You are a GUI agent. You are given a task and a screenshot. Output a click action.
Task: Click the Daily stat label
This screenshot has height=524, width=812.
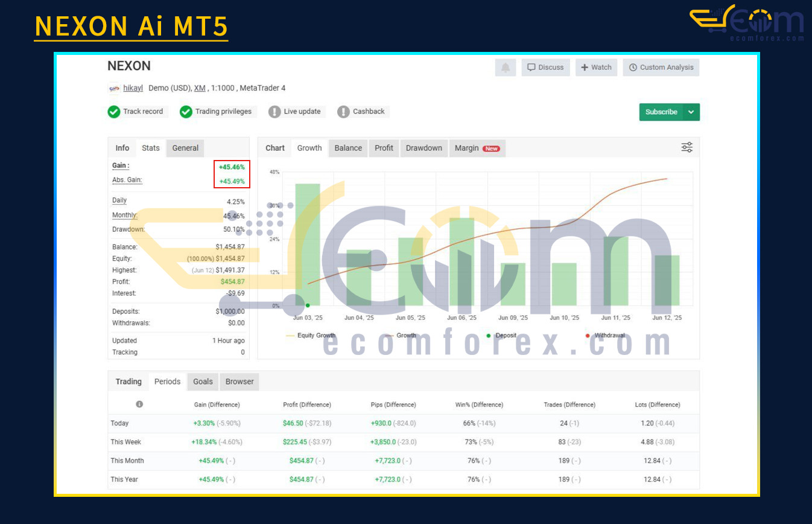click(x=119, y=200)
